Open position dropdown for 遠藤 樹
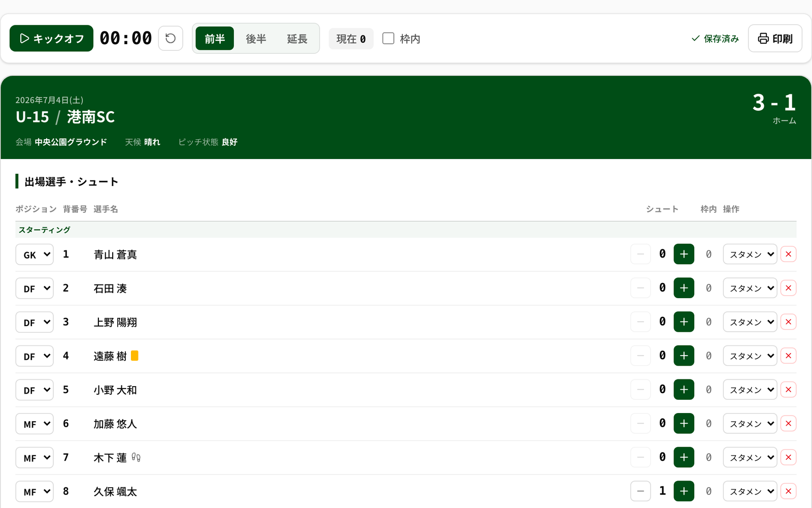 35,356
